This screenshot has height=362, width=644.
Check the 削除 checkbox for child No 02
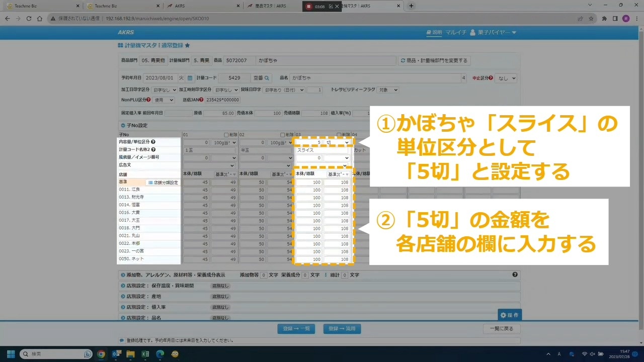(283, 135)
